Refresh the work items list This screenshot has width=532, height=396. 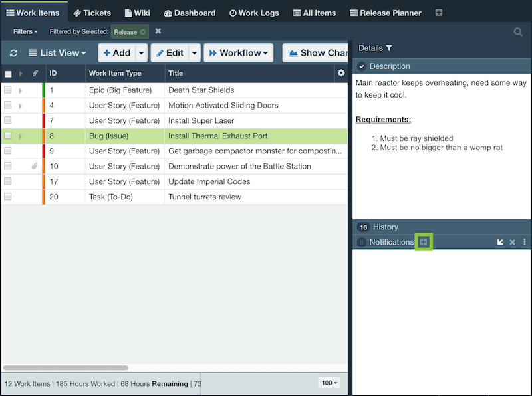click(x=13, y=53)
